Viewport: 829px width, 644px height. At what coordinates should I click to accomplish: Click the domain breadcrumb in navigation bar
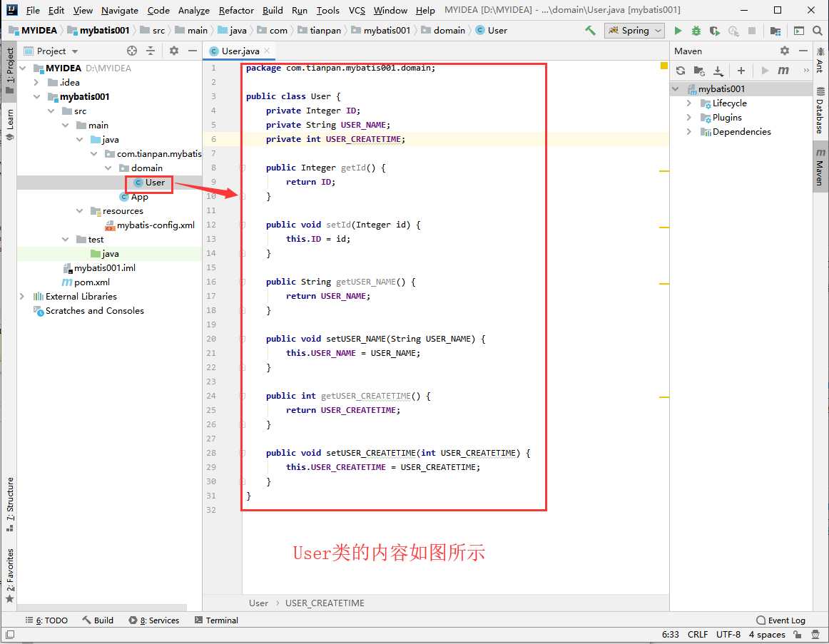click(449, 31)
